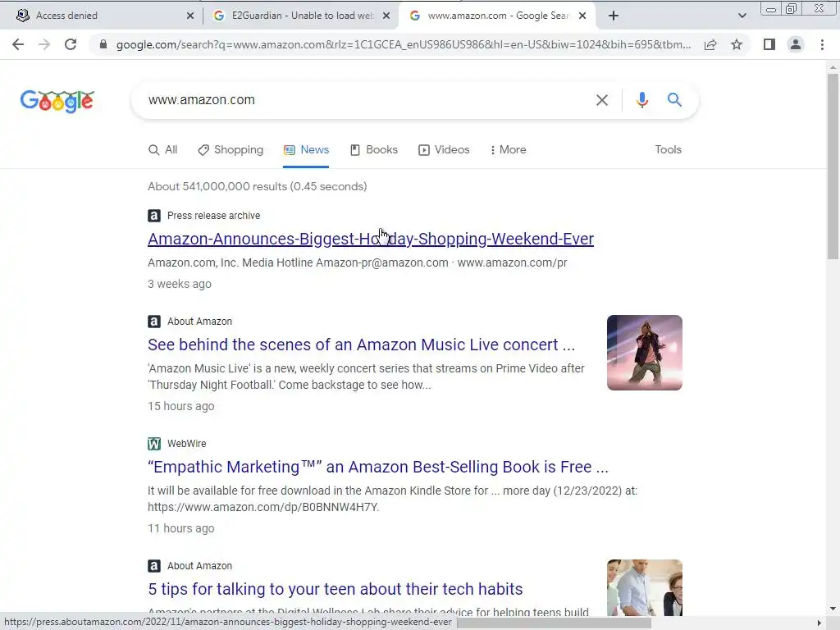Reload the current page

71,44
